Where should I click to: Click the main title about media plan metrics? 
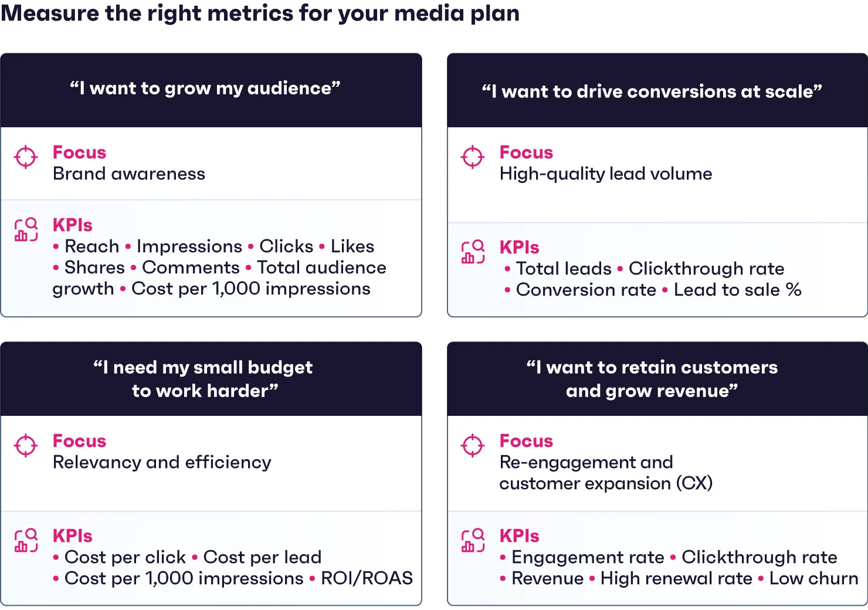point(260,13)
